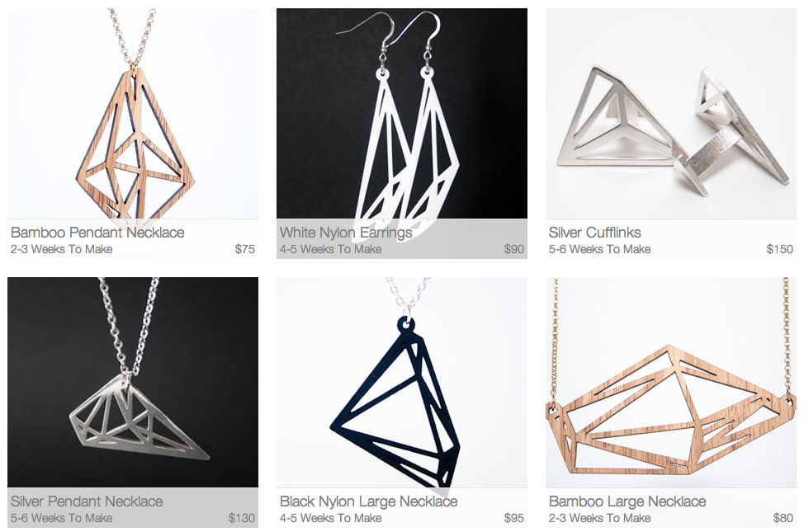Select the $80 bamboo necklace price
This screenshot has height=532, width=804.
783,518
